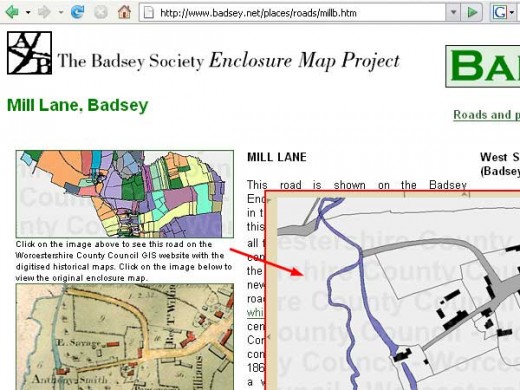The width and height of the screenshot is (520, 390).
Task: Open the Back button history dropdown arrow
Action: [x=28, y=13]
